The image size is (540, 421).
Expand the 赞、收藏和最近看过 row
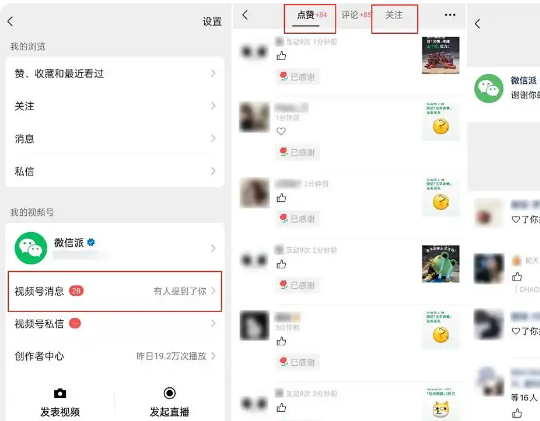tap(115, 73)
